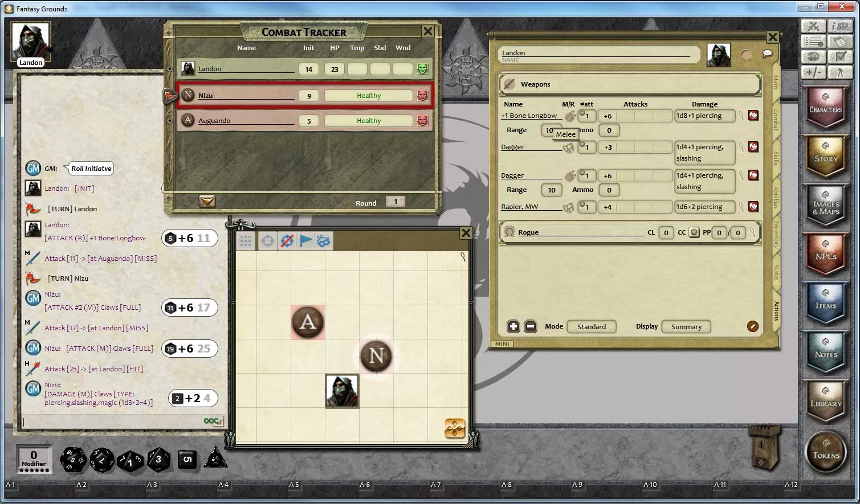Toggle the Display Summary setting
This screenshot has height=504, width=860.
686,327
